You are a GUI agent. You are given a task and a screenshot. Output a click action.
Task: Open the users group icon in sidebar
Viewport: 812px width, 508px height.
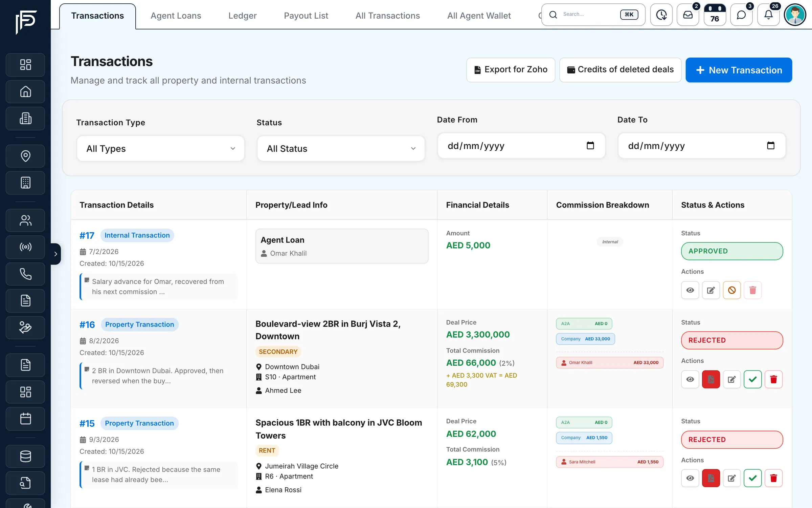pyautogui.click(x=25, y=220)
